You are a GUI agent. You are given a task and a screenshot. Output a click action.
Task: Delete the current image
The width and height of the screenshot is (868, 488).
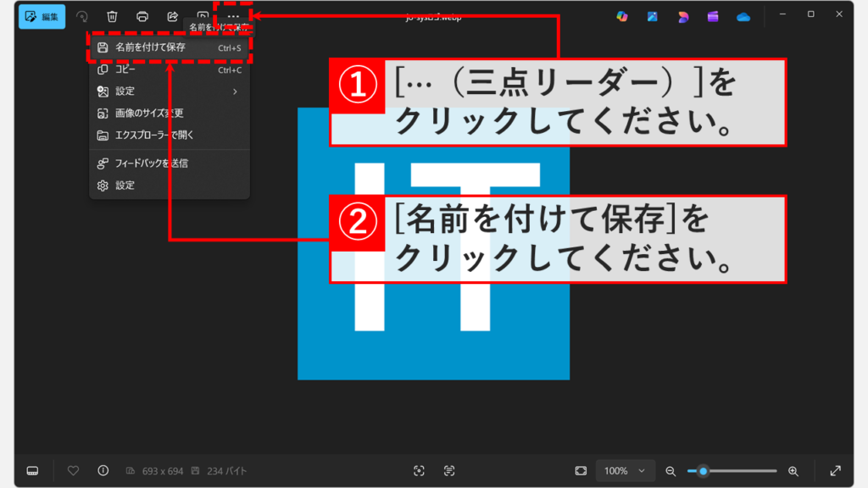click(112, 14)
